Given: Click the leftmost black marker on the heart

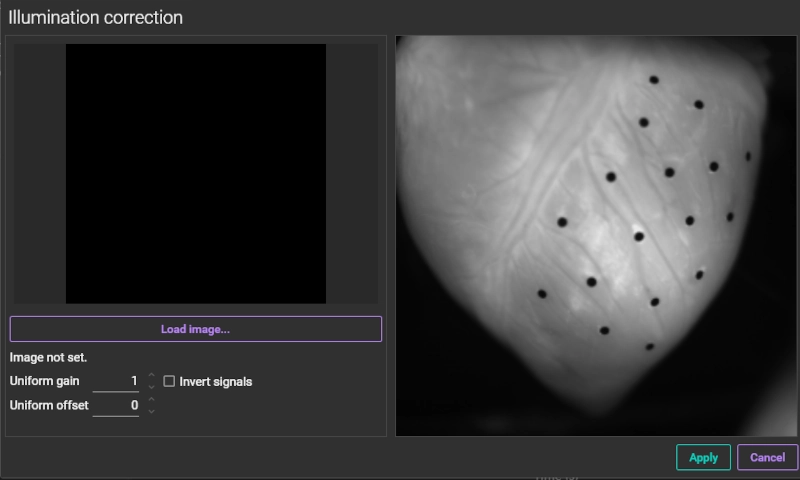Looking at the screenshot, I should [x=542, y=294].
